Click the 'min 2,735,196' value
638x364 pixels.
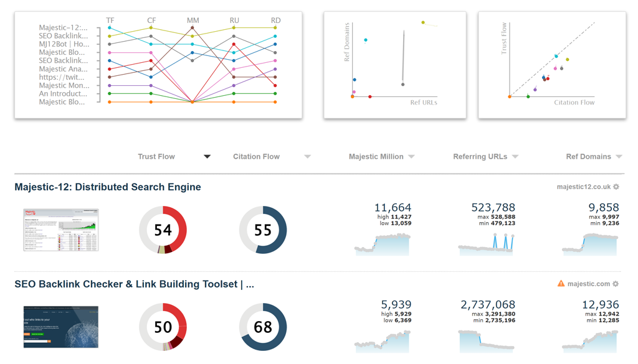[x=493, y=320]
